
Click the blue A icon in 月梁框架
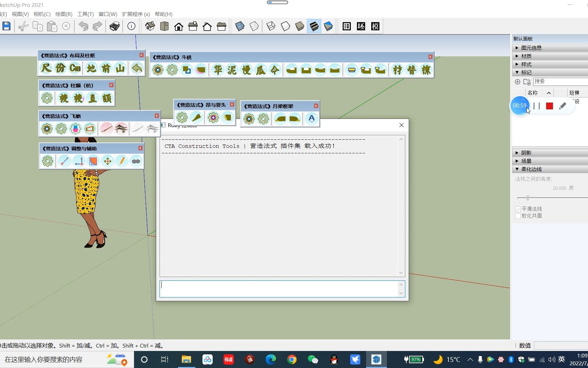pyautogui.click(x=311, y=119)
